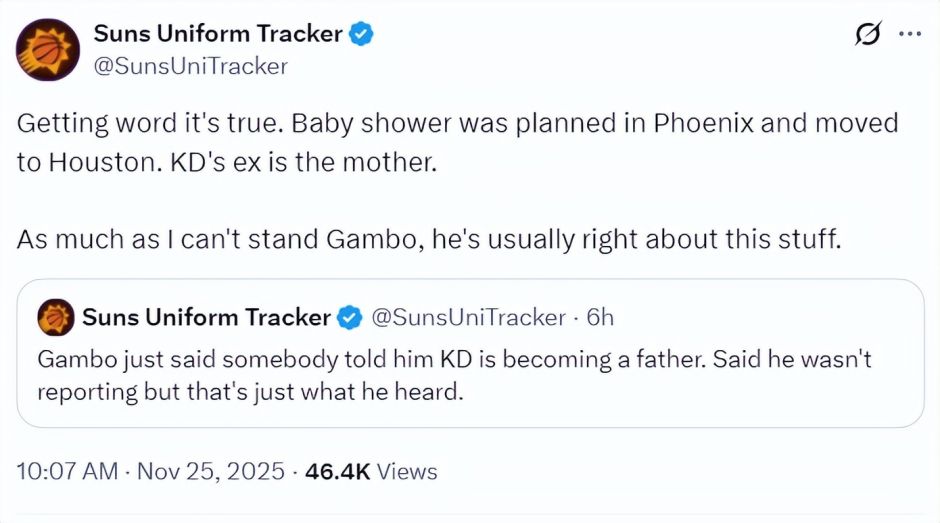Open the quoted text starting "Gambo just said"
940x523 pixels.
pos(454,358)
